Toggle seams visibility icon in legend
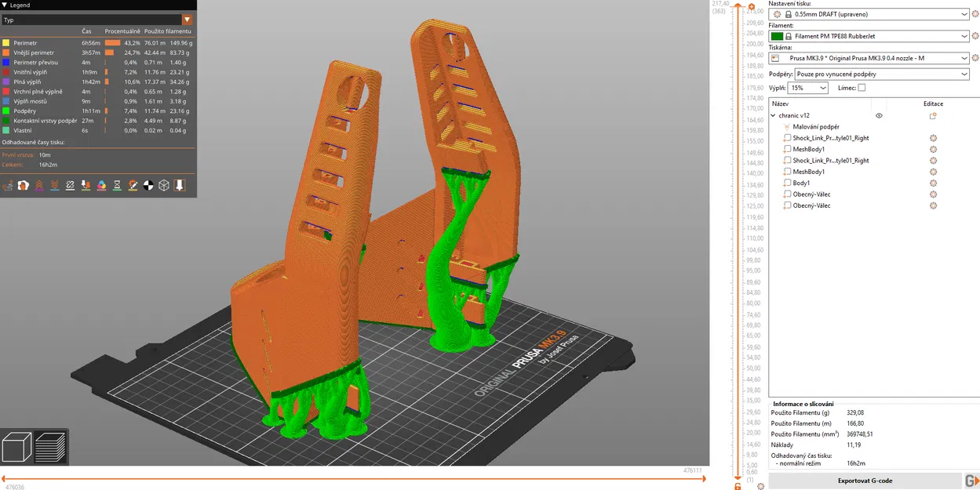This screenshot has width=980, height=490. (x=71, y=185)
